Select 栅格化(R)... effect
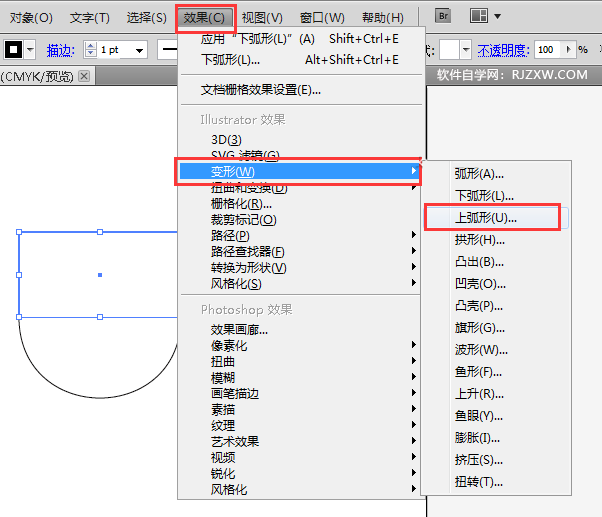Screen dimensions: 602x517 tap(300, 204)
